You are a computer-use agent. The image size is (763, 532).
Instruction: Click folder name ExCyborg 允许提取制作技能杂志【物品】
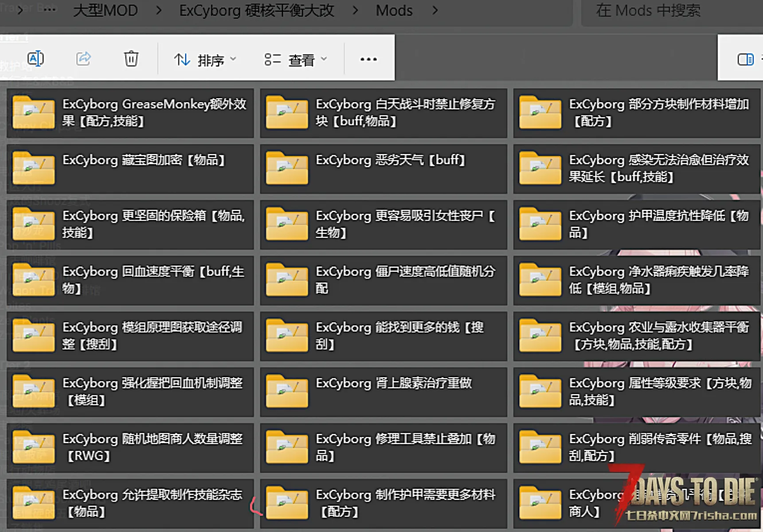pyautogui.click(x=153, y=503)
